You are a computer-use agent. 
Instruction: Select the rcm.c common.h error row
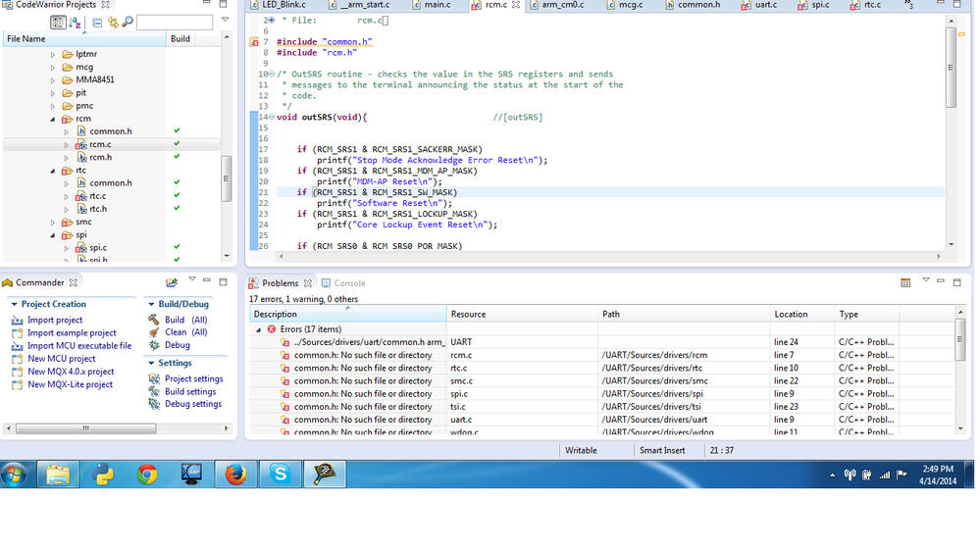[603, 355]
